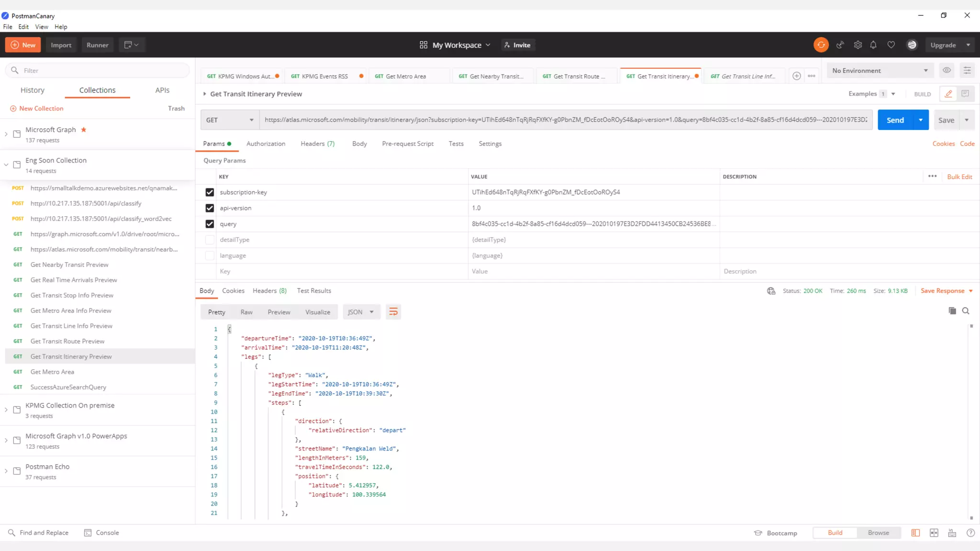
Task: Copy response body with the copy icon
Action: click(952, 311)
